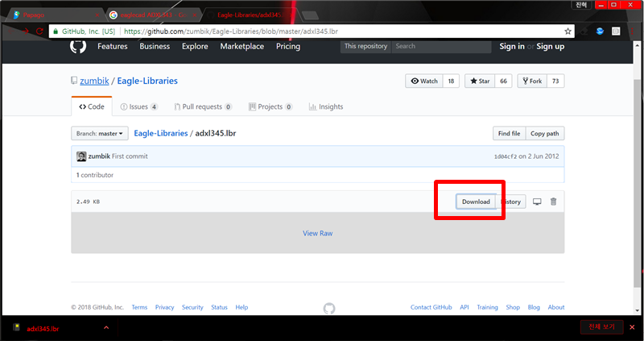Open the forks count 73

tap(555, 81)
